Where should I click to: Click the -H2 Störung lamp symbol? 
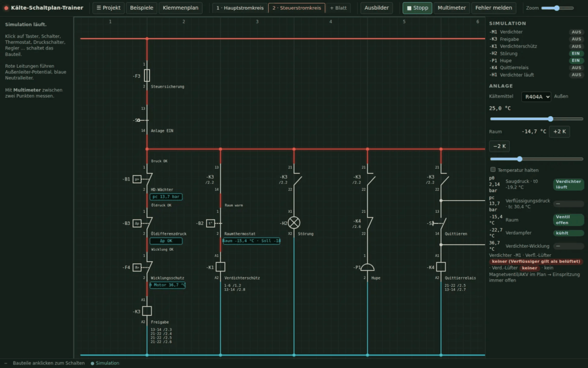pos(294,223)
